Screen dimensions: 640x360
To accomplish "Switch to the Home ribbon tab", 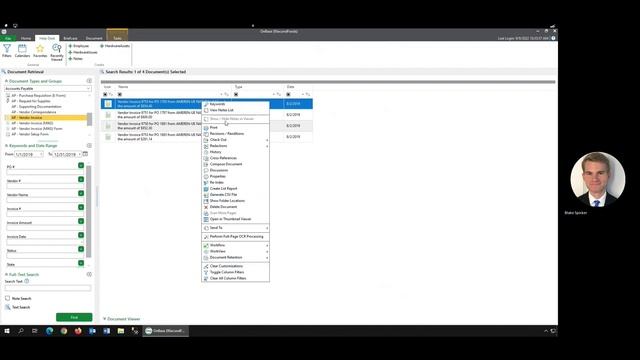I will pyautogui.click(x=26, y=38).
